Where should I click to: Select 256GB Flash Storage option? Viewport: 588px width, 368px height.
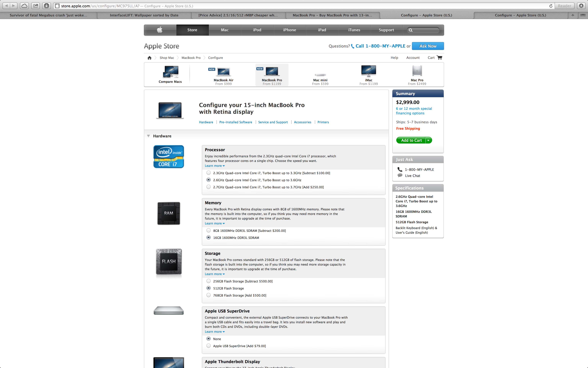pyautogui.click(x=208, y=281)
